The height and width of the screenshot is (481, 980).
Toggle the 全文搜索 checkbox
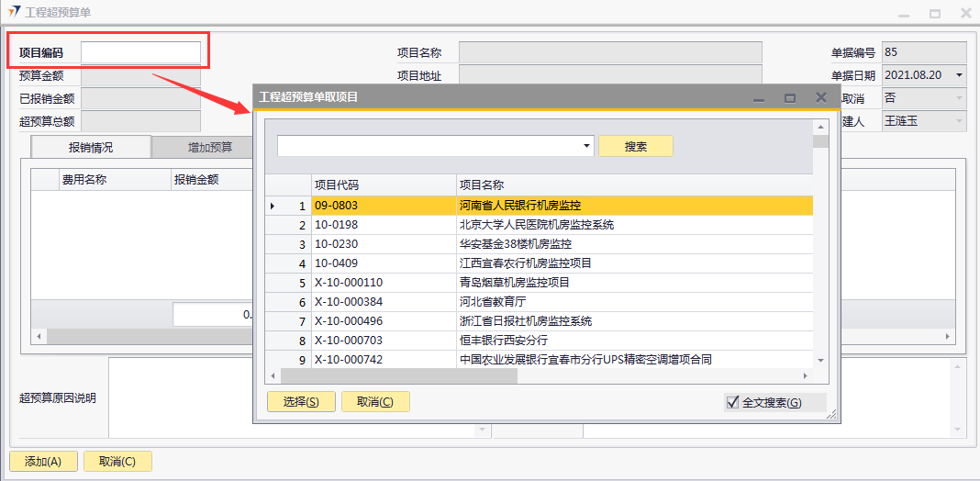[732, 402]
